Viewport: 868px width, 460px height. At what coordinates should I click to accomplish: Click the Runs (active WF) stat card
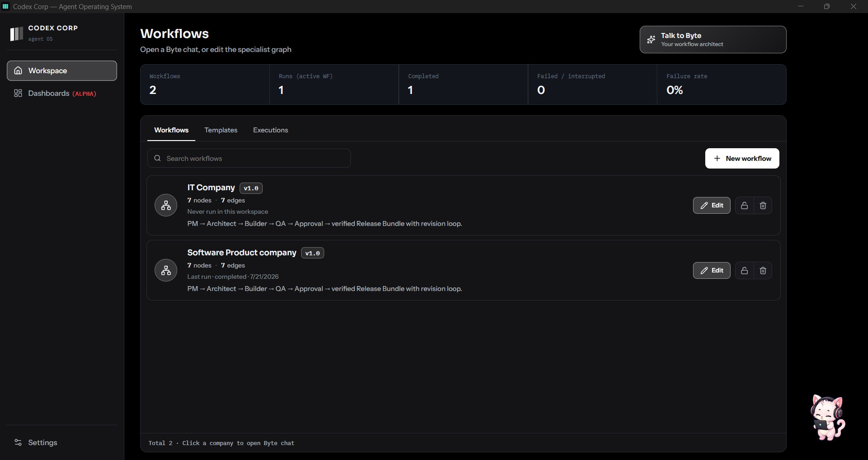(x=334, y=84)
